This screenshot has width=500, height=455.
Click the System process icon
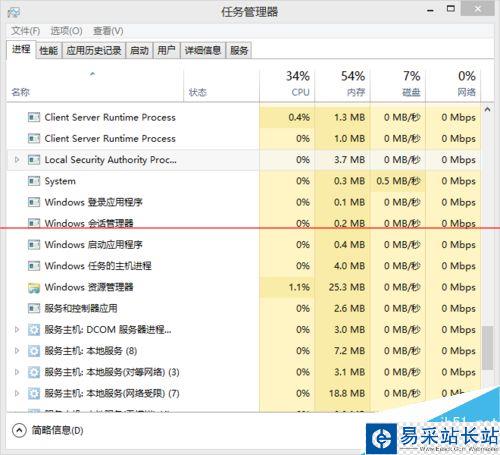[34, 181]
